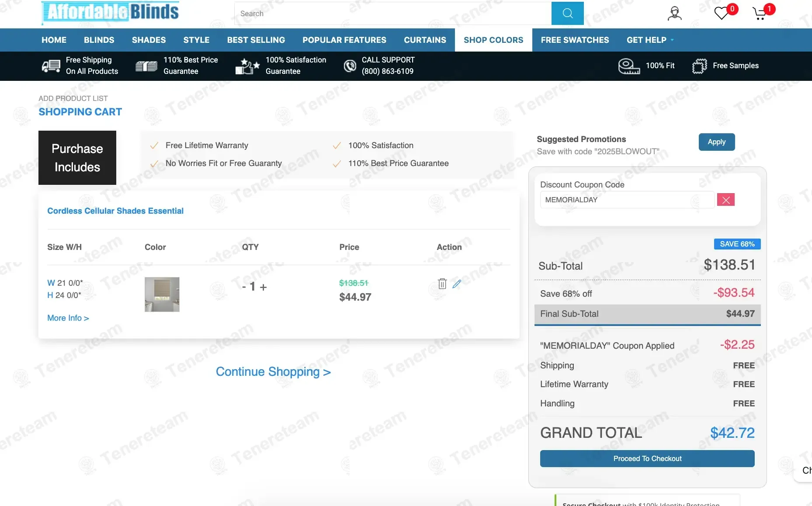
Task: Open the Best Selling menu
Action: click(x=256, y=40)
